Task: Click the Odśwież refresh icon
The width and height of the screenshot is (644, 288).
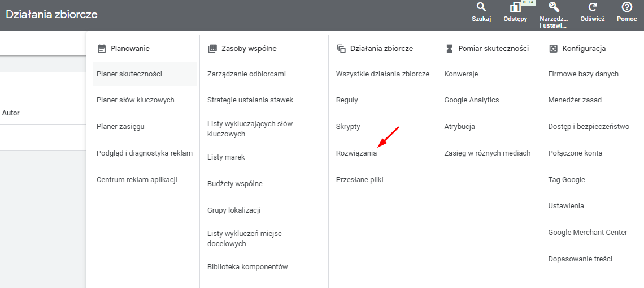Action: (x=592, y=7)
